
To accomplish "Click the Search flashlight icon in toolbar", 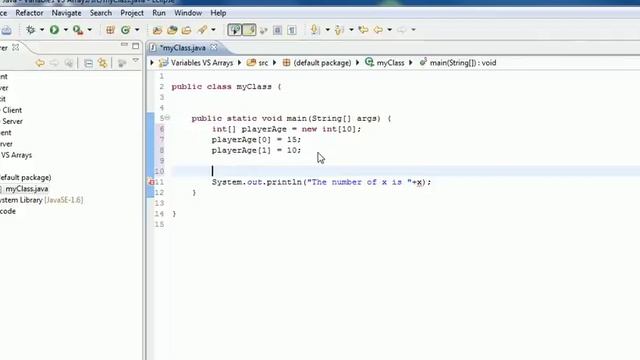I will click(202, 30).
